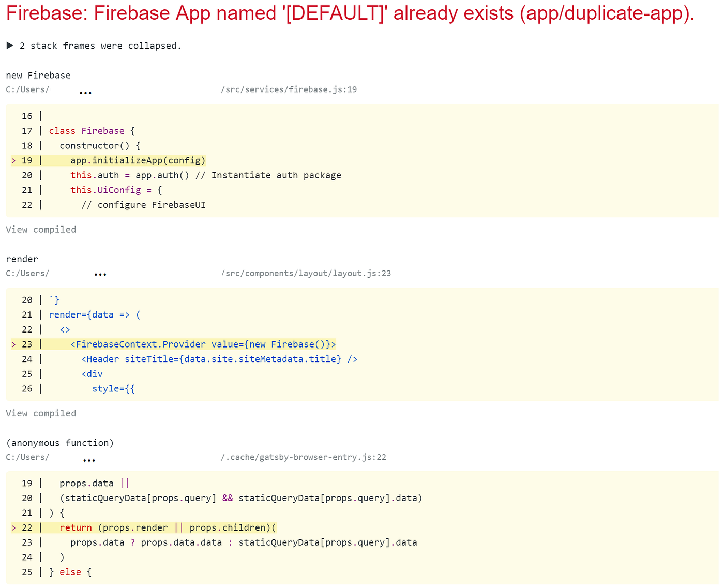Select the gatsby-browser-entry.js:22 file path
724x588 pixels.
point(304,457)
